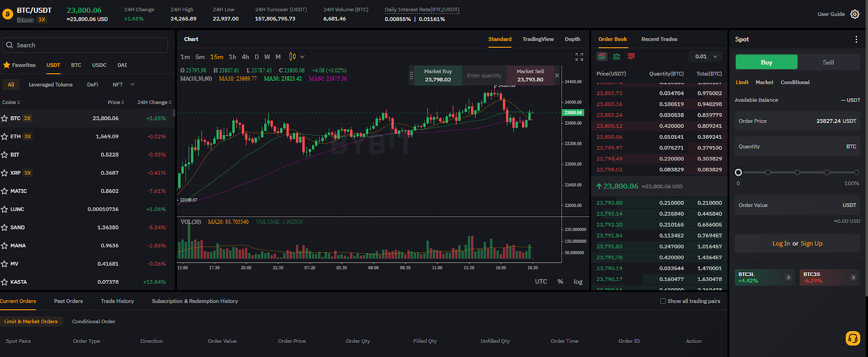The image size is (868, 357).
Task: Open BTC3S token arrow icon
Action: pyautogui.click(x=853, y=277)
